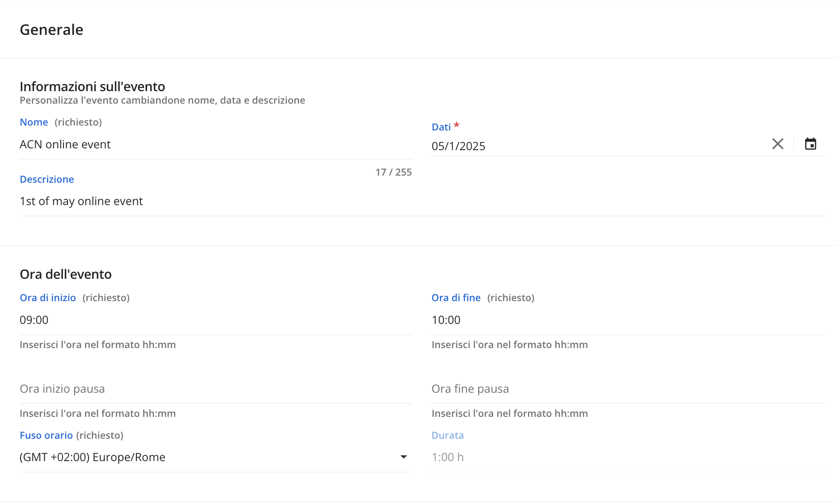Click the Generale section heading
Screen dimensions: 836x504
51,30
